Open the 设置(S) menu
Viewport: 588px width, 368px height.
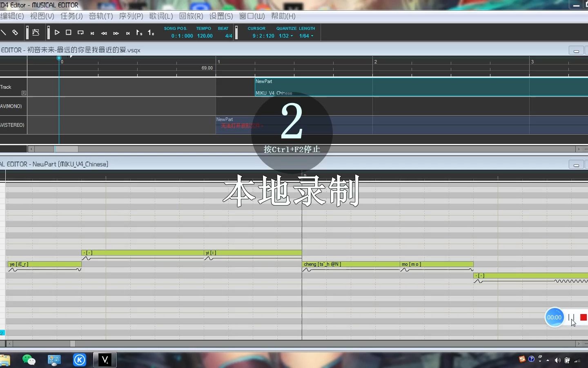(221, 16)
